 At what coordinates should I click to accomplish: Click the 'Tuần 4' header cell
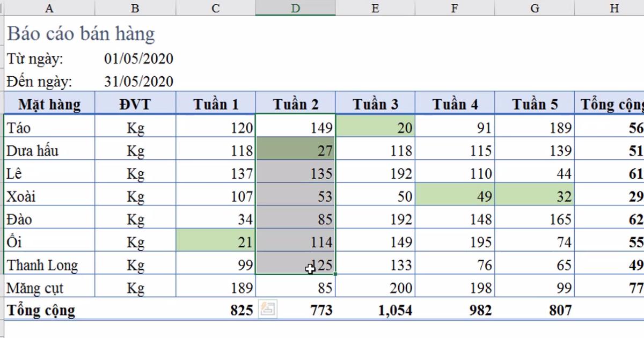(x=455, y=104)
